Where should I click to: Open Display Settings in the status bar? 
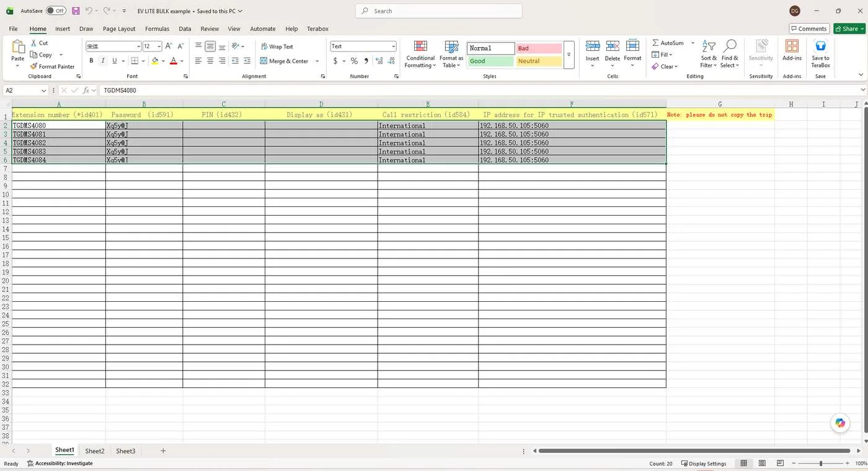[704, 464]
